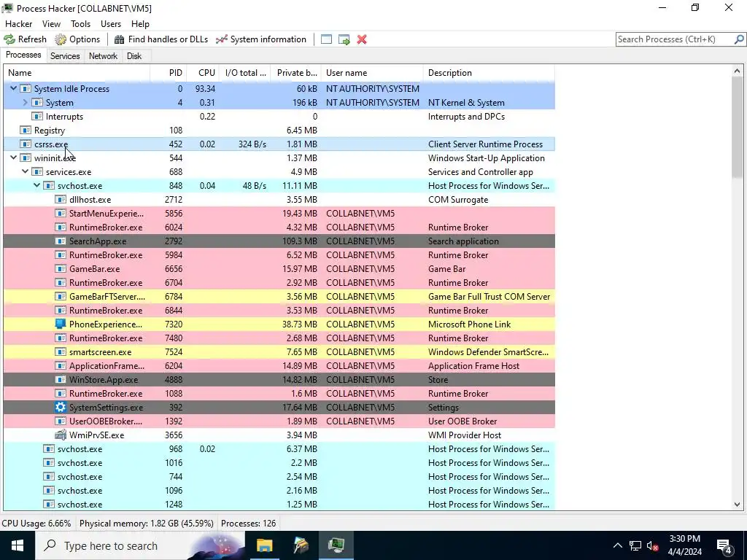747x560 pixels.
Task: Sort by I/O total column header
Action: click(x=245, y=73)
